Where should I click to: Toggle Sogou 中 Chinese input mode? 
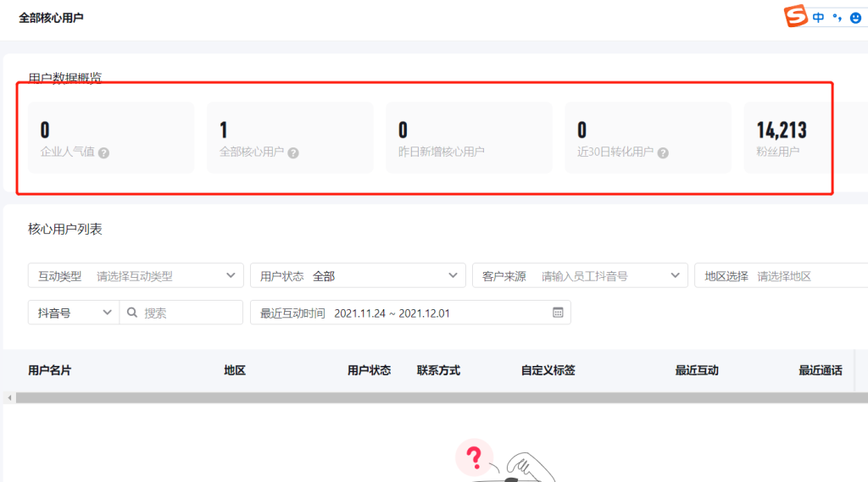coord(818,17)
